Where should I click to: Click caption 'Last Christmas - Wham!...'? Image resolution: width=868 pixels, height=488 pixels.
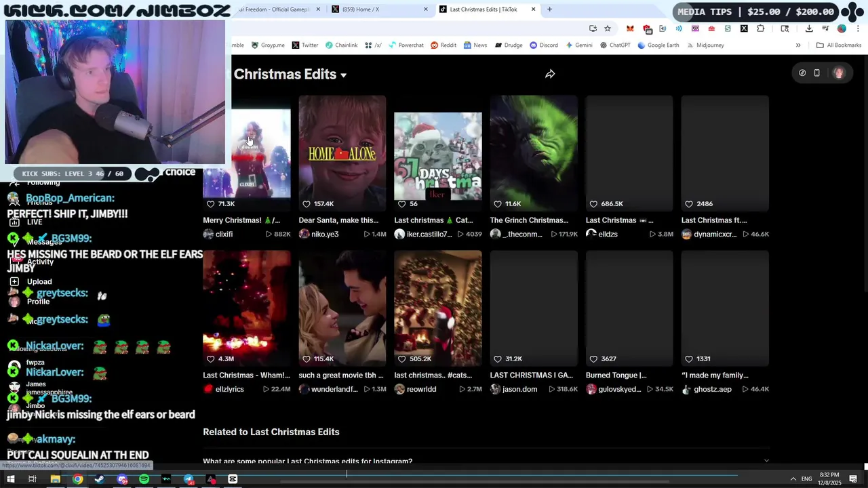tap(246, 375)
